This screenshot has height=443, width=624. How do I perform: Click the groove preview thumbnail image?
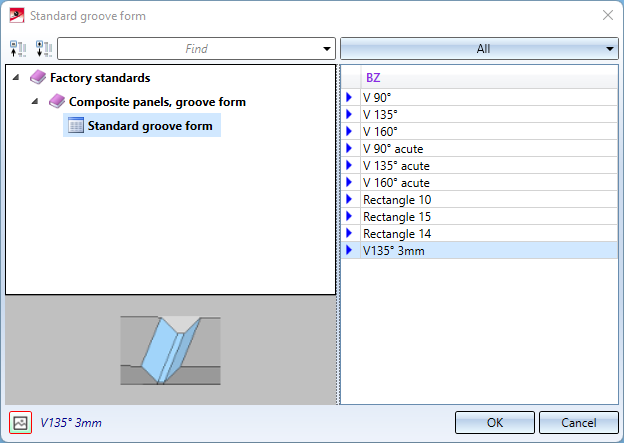tap(170, 350)
